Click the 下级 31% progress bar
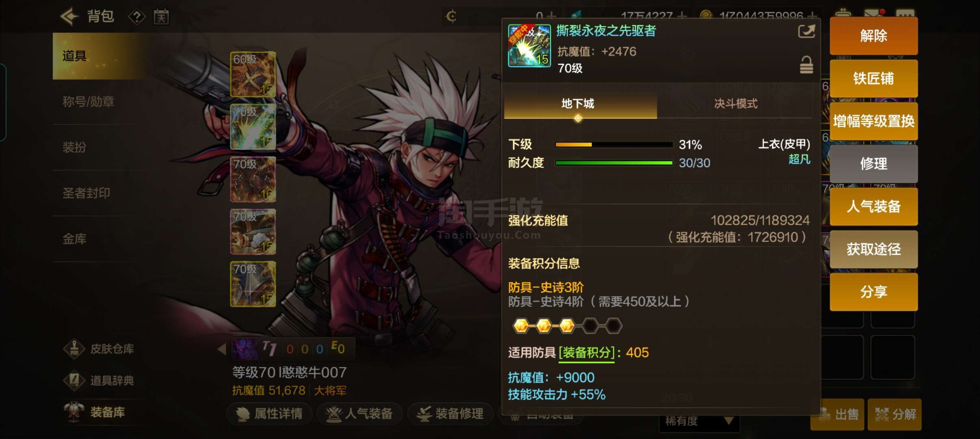Viewport: 980px width, 439px height. tap(614, 145)
